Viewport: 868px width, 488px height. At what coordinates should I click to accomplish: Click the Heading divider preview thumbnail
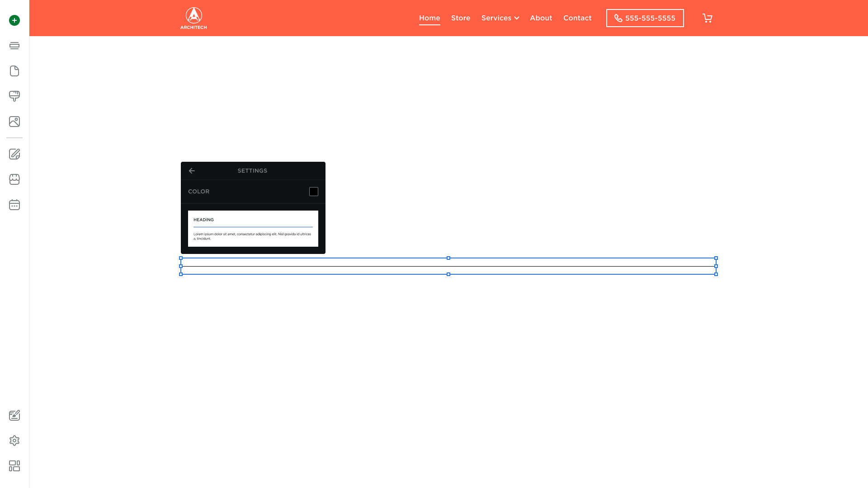click(253, 229)
